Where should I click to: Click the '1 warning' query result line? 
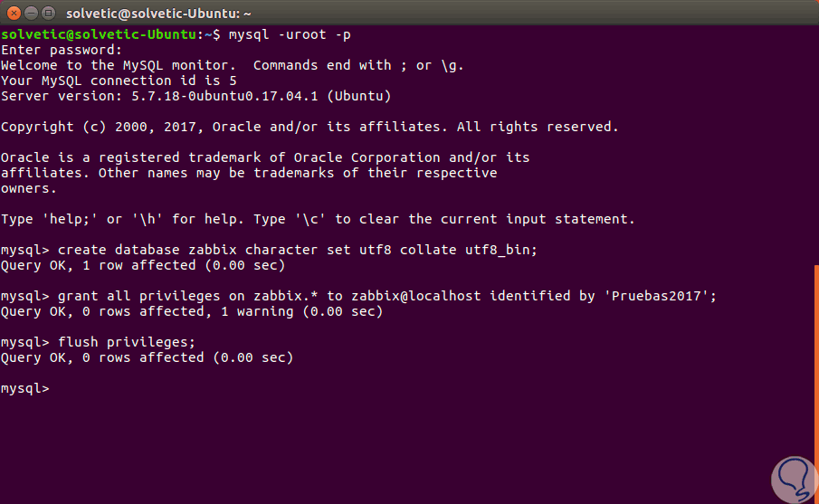point(192,311)
